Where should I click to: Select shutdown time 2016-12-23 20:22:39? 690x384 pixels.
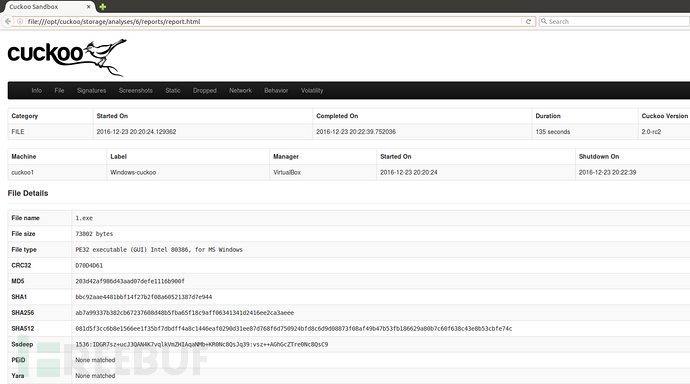pos(607,172)
